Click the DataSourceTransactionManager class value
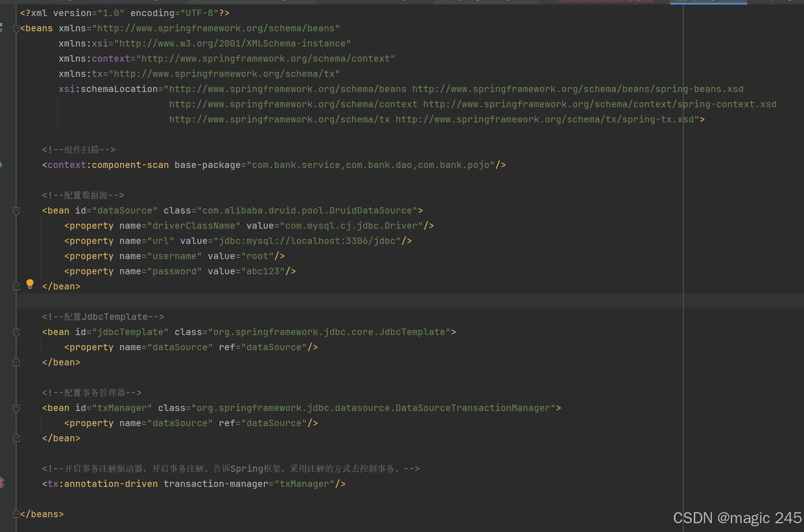 pos(373,408)
